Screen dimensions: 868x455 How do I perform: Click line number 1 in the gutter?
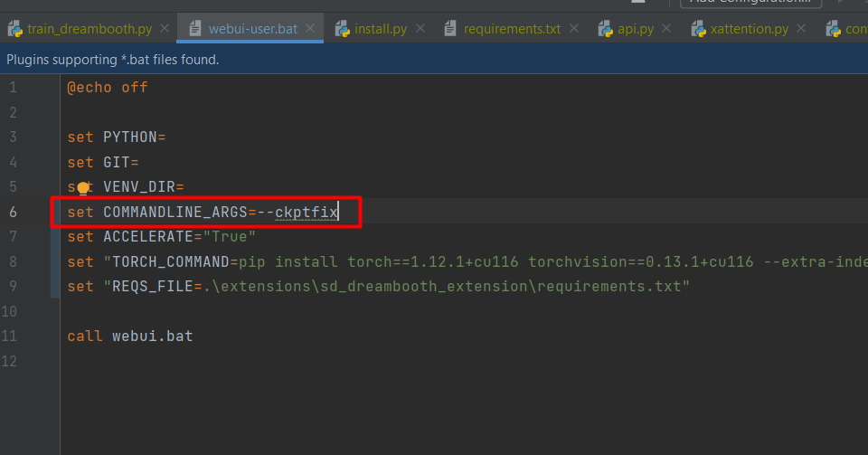13,88
